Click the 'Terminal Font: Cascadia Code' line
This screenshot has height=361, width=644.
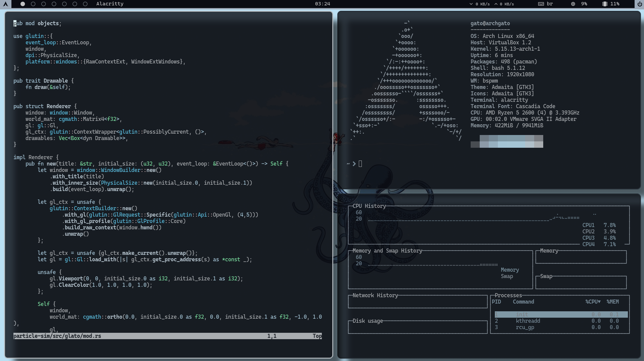[513, 106]
